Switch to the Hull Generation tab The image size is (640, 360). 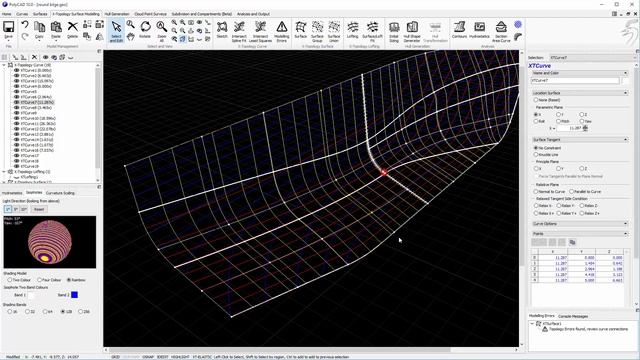(117, 14)
